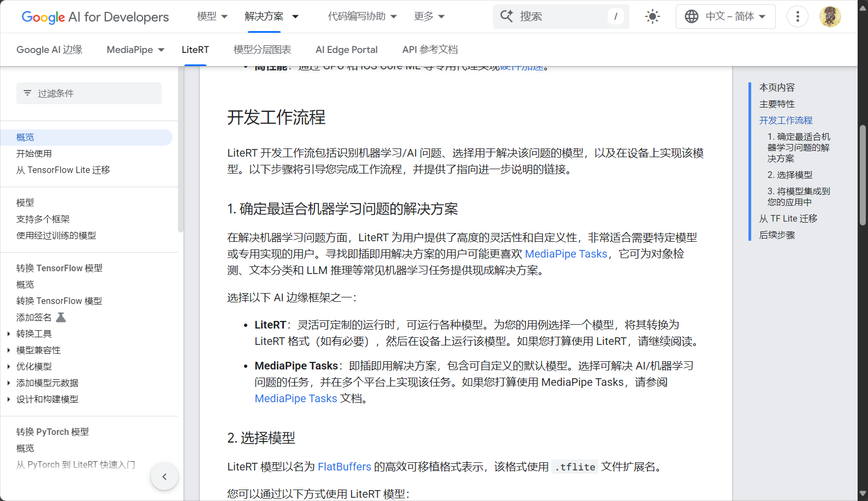Open the 解决方案 dropdown menu

click(271, 16)
